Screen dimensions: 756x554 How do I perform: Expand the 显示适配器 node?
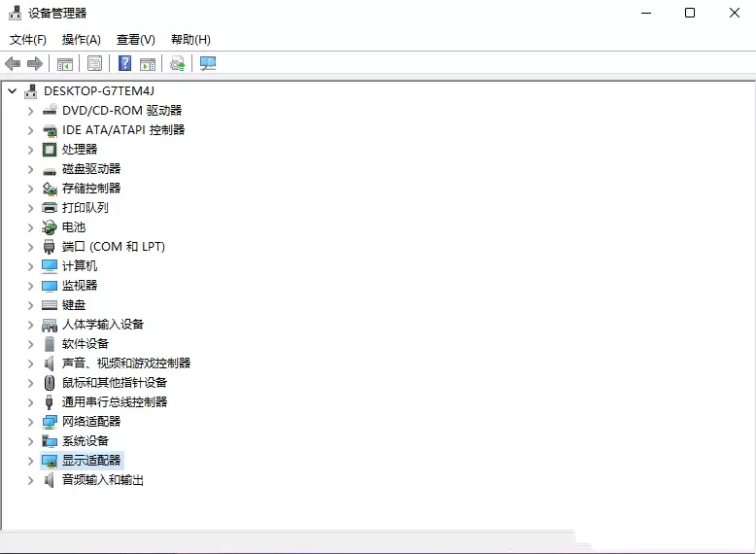(x=30, y=461)
